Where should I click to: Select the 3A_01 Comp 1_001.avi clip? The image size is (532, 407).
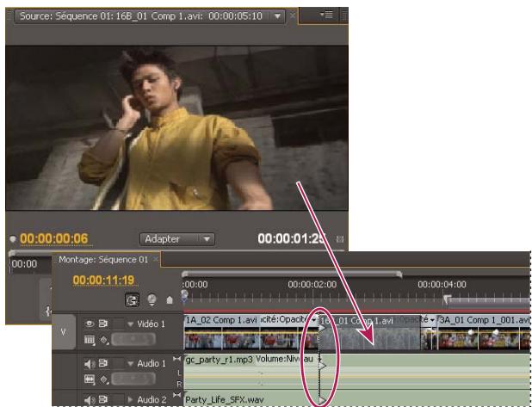(484, 332)
